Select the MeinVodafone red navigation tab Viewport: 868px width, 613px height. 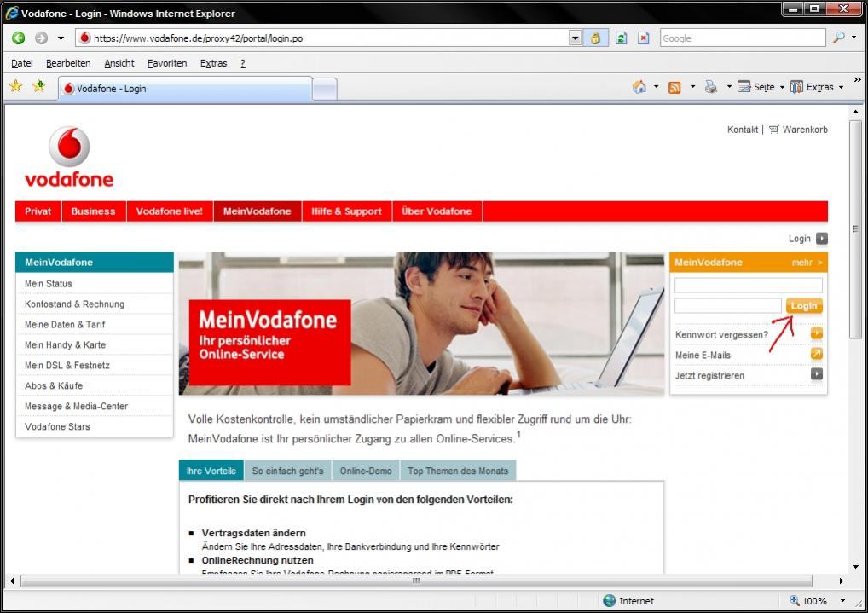[x=258, y=211]
